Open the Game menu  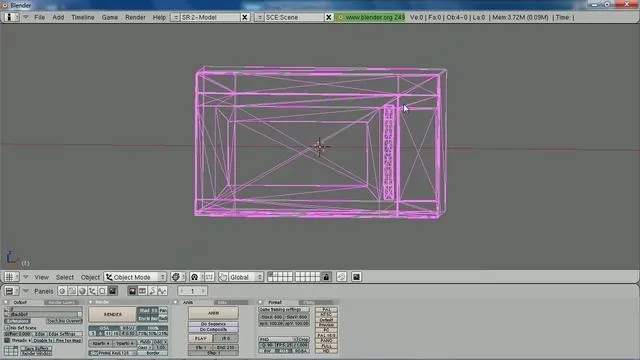[x=110, y=17]
